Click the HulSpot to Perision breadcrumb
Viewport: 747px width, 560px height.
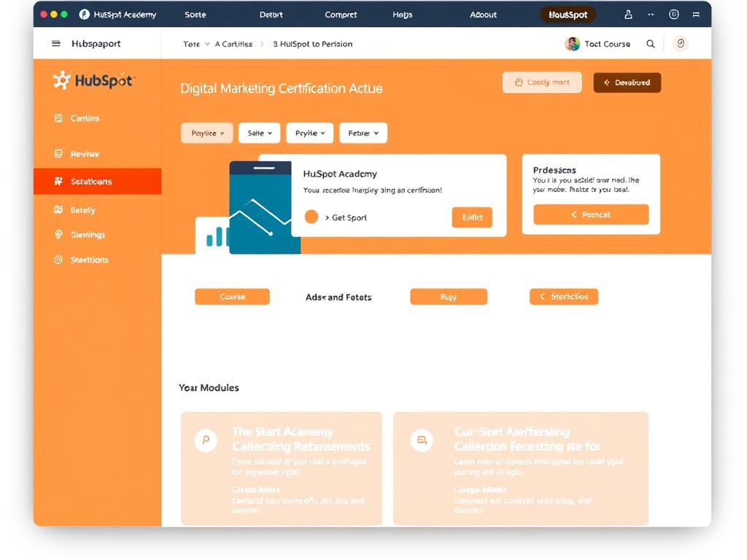click(x=312, y=44)
